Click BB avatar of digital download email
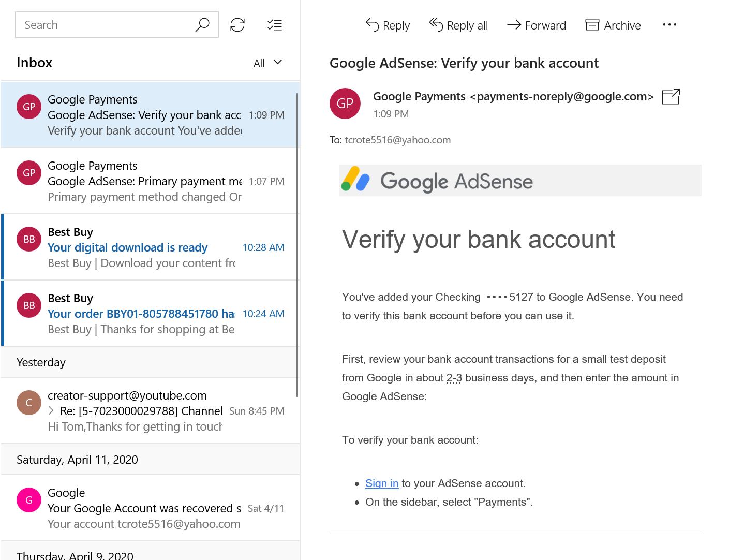The image size is (729, 560). [29, 239]
